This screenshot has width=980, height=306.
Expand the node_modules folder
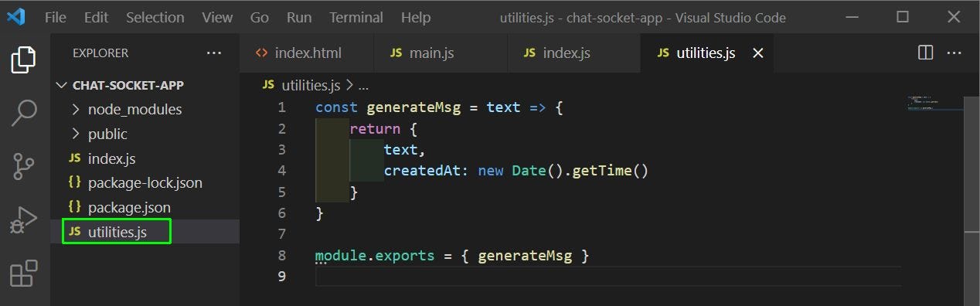pyautogui.click(x=145, y=109)
